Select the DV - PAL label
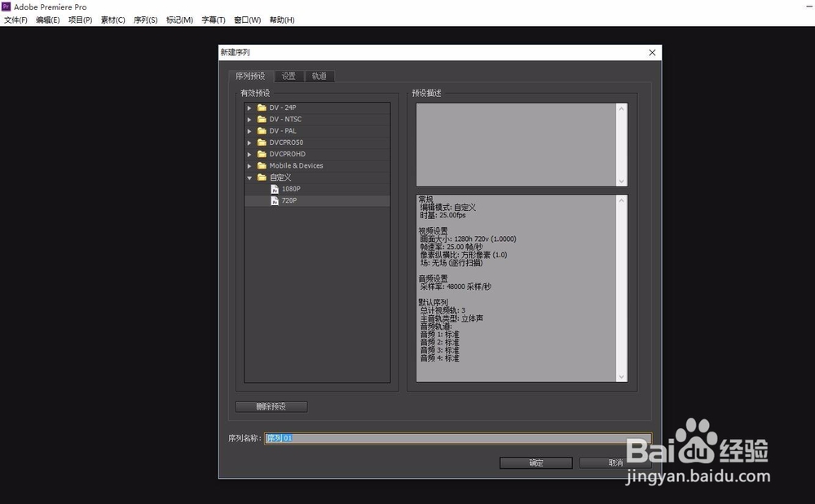Viewport: 815px width, 504px height. point(283,131)
